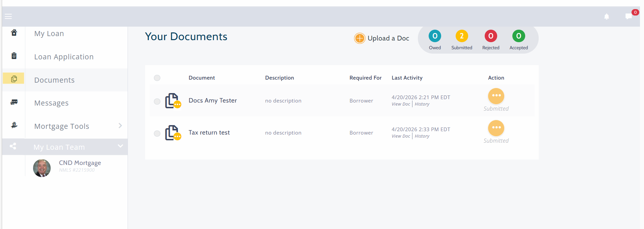Toggle the select-all documents radio button

[x=157, y=78]
